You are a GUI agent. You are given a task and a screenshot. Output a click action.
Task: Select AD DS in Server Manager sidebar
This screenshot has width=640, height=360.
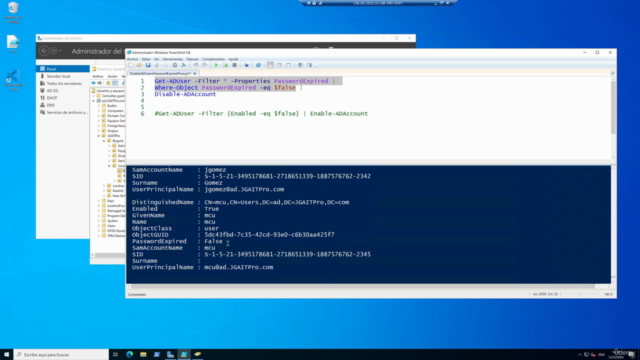coord(63,91)
